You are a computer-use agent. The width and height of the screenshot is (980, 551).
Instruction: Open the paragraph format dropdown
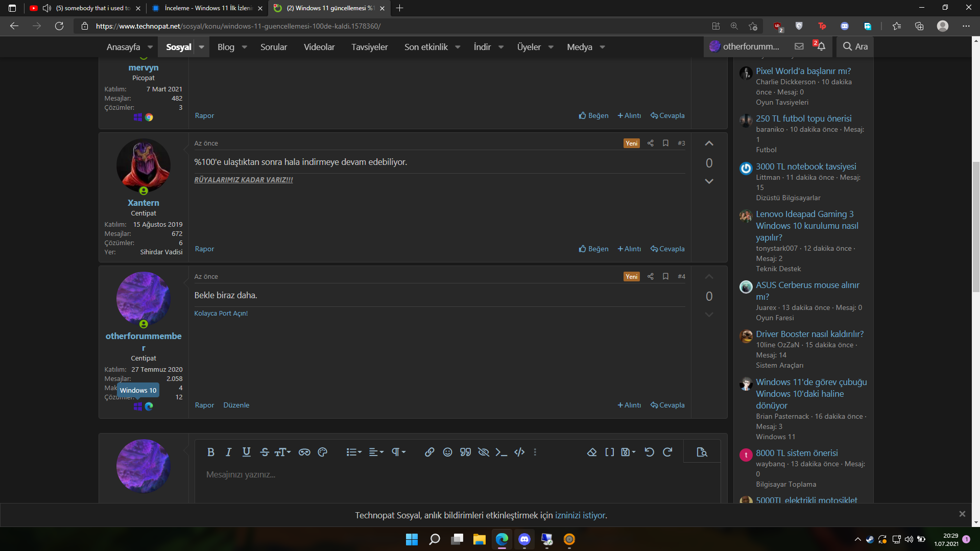(x=398, y=452)
